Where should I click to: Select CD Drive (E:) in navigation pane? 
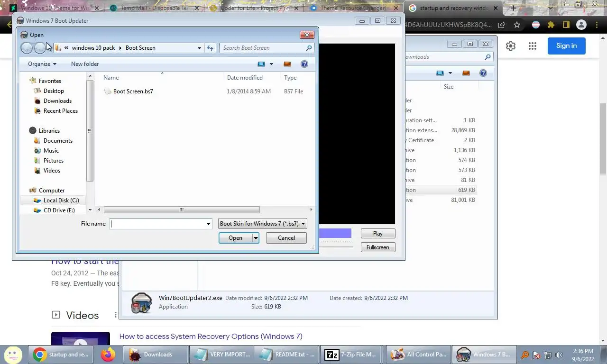coord(59,210)
